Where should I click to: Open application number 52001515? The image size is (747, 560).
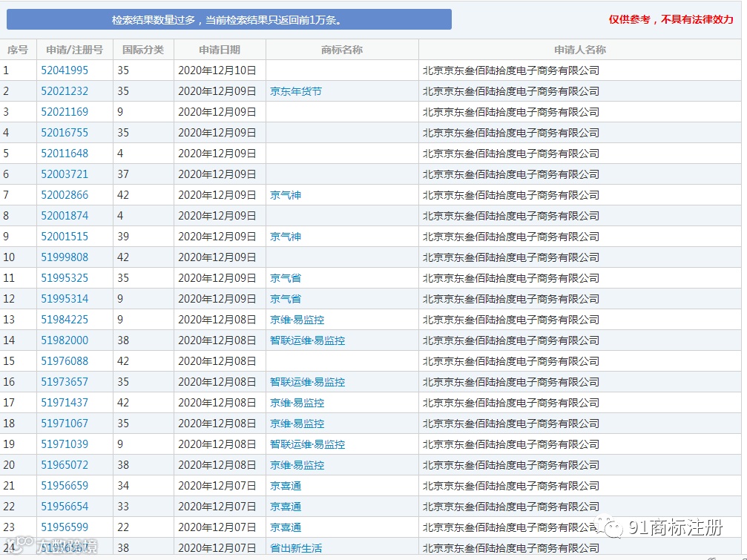[x=65, y=237]
